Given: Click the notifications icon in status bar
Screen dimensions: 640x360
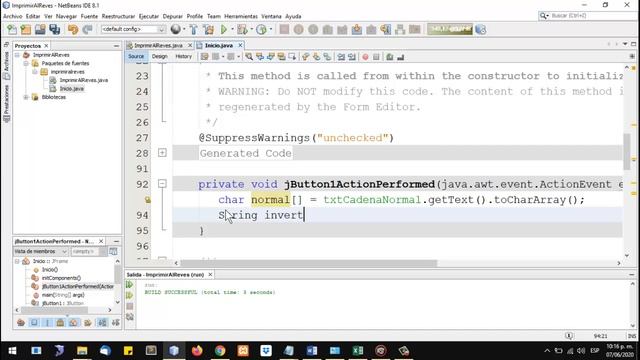Looking at the screenshot, I should tap(569, 336).
